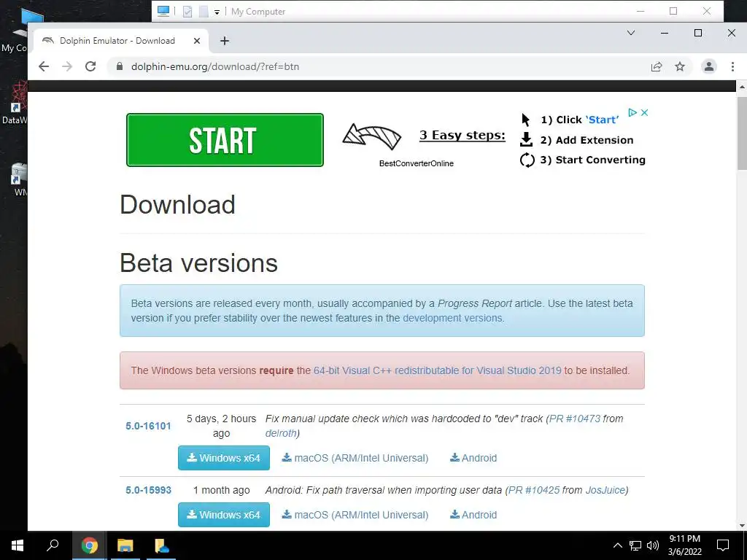The image size is (747, 560).
Task: Open a new tab with the plus button
Action: (x=225, y=41)
